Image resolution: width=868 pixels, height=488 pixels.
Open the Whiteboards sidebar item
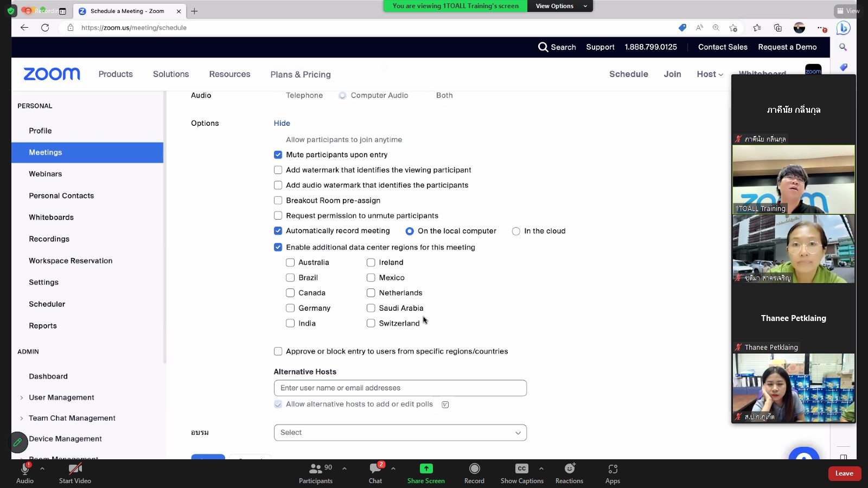[x=51, y=217]
